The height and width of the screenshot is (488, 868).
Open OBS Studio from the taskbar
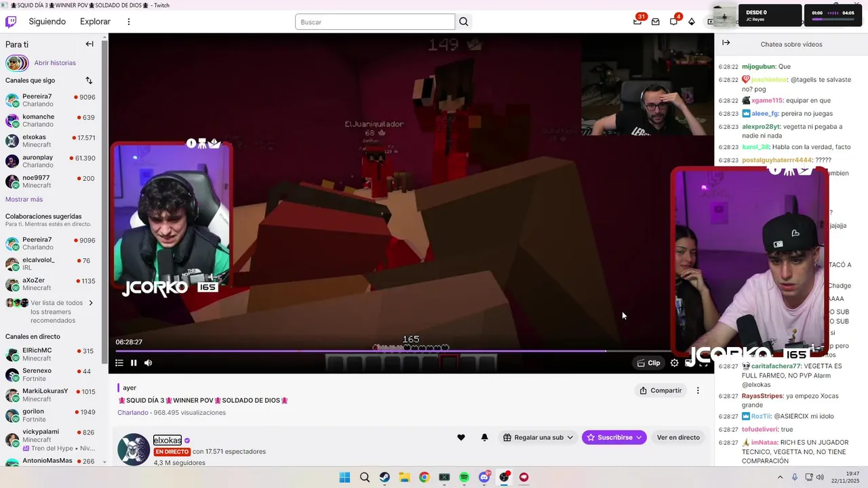point(504,477)
